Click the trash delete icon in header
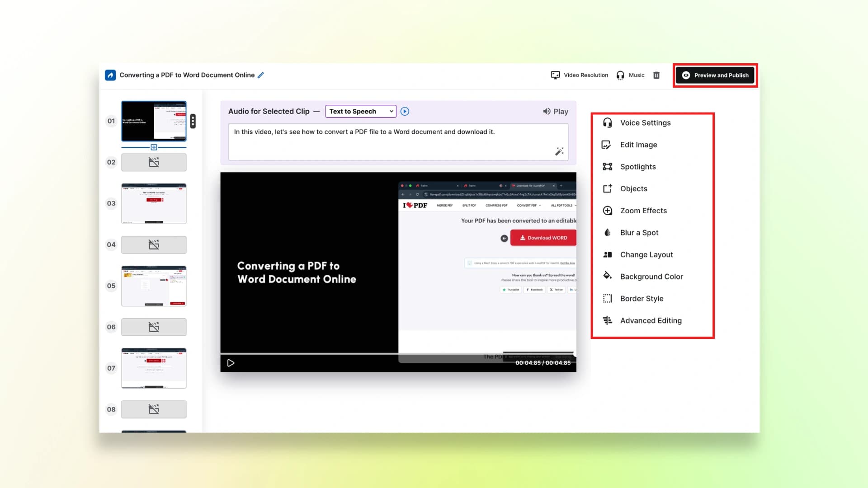The width and height of the screenshot is (868, 488). (x=656, y=75)
